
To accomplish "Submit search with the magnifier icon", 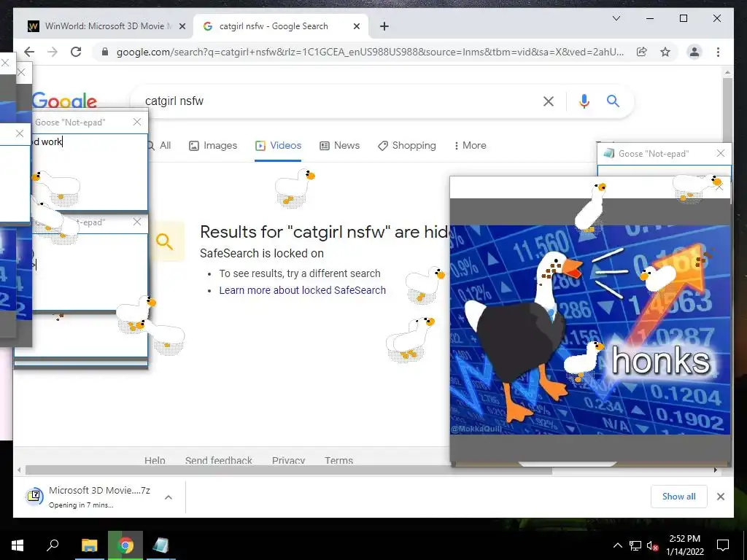I will coord(613,101).
